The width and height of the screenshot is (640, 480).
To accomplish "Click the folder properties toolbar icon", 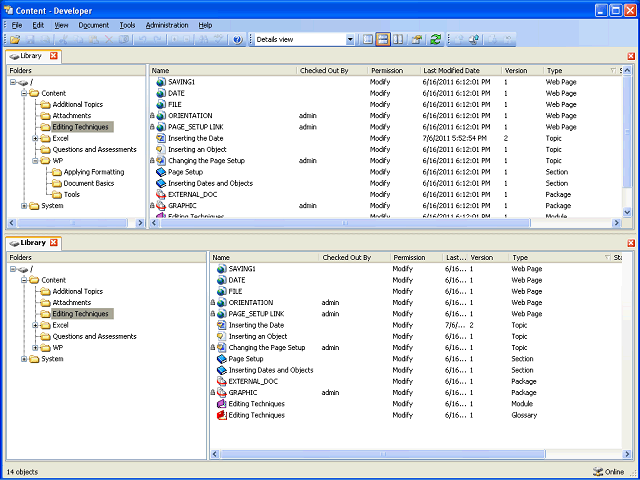I will (x=417, y=40).
